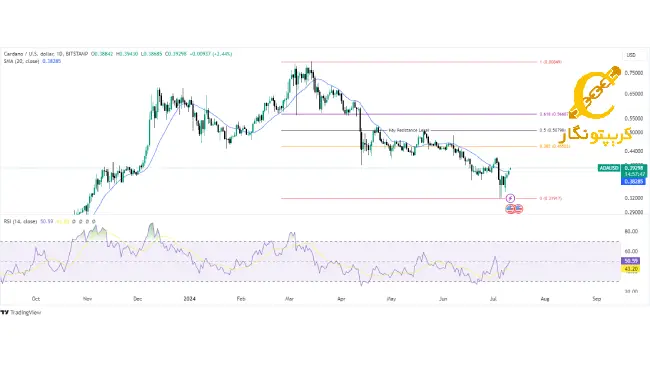Click the Oct label on time axis

point(36,299)
